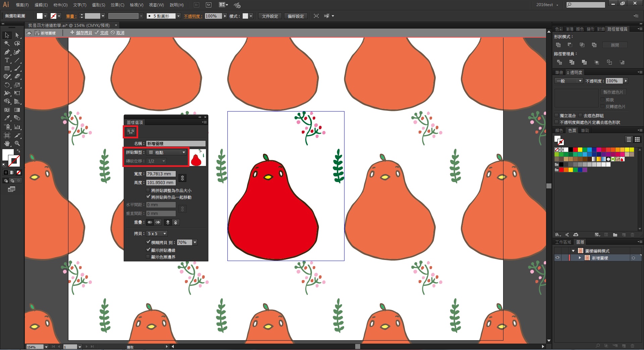Viewport: 644px width, 350px height.
Task: Open the 拷貝 5 x 5 dropdown
Action: tap(157, 233)
